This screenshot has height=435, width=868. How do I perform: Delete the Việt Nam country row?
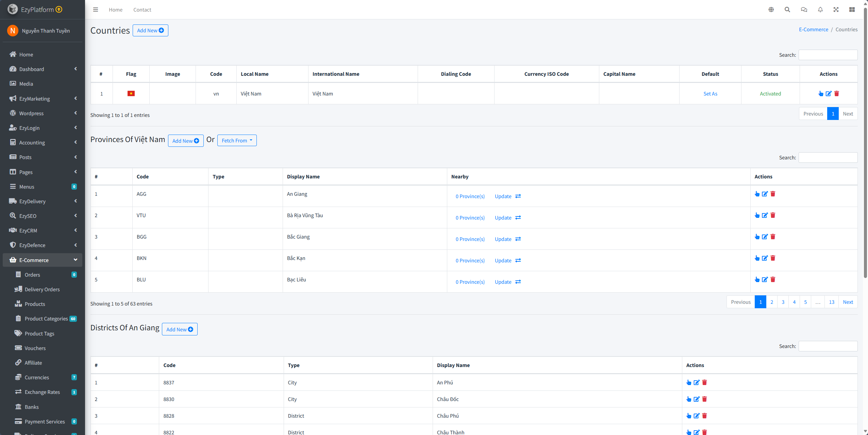pos(837,93)
